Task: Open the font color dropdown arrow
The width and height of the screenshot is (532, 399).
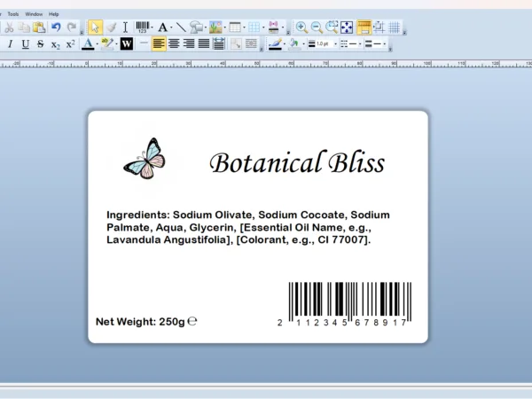Action: coord(97,44)
